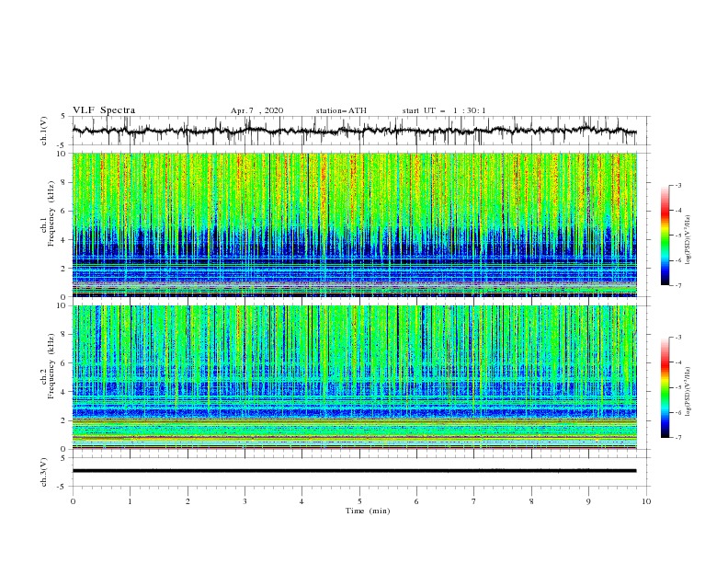Image resolution: width=728 pixels, height=563 pixels.
Task: Click the "2" kHz tick on ch.2 frequency axis
Action: click(x=63, y=420)
